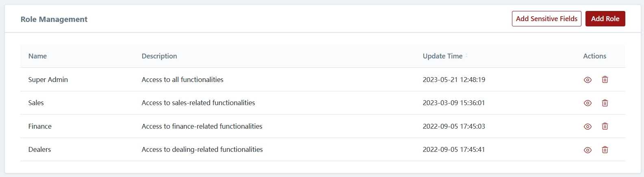Select the Super Admin name cell

48,80
